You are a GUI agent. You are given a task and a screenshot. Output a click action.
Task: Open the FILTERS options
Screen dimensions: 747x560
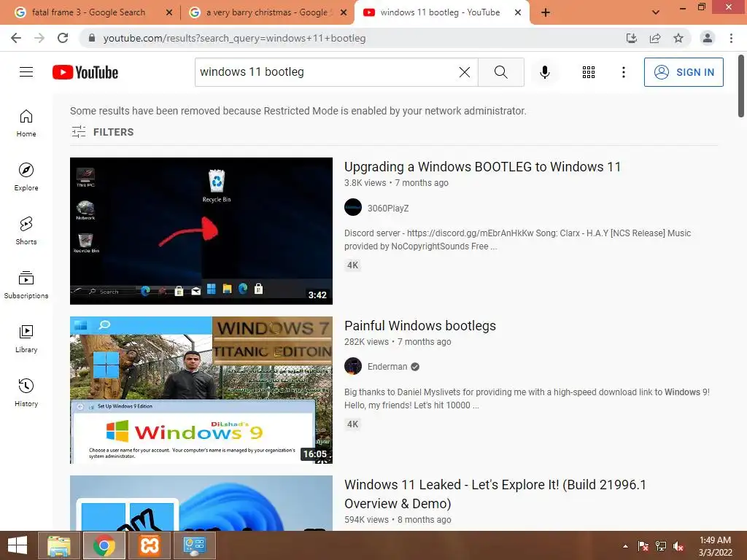102,132
